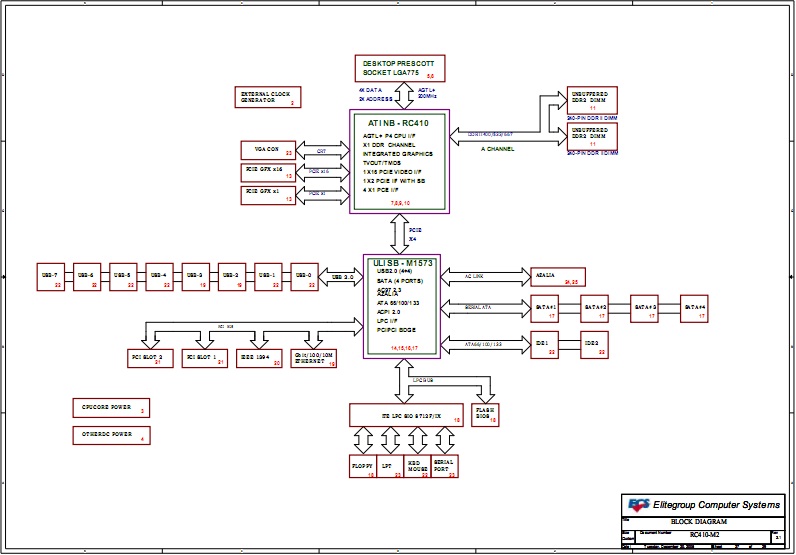
Task: Click the AC LINK arrow label
Action: (x=474, y=276)
